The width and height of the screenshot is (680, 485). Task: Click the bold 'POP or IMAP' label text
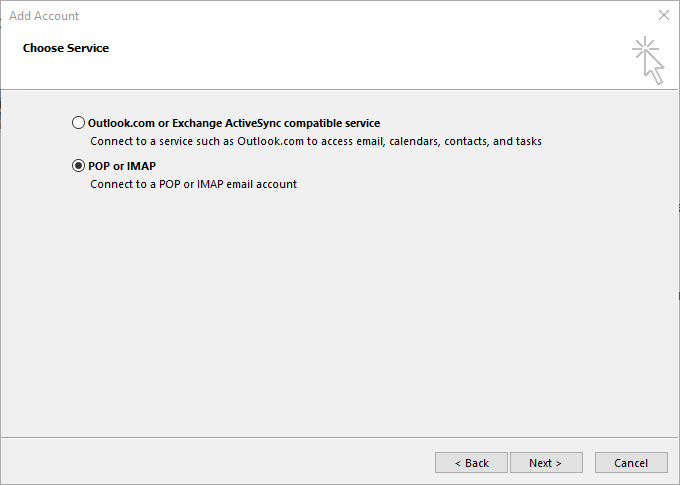coord(123,166)
